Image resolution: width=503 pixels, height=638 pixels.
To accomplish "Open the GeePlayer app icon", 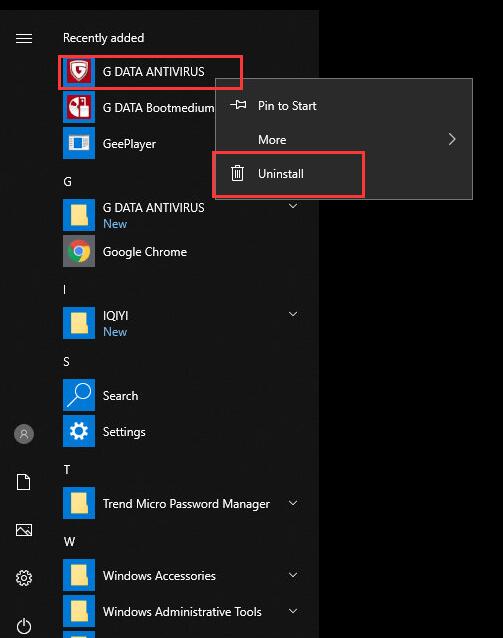I will [79, 143].
